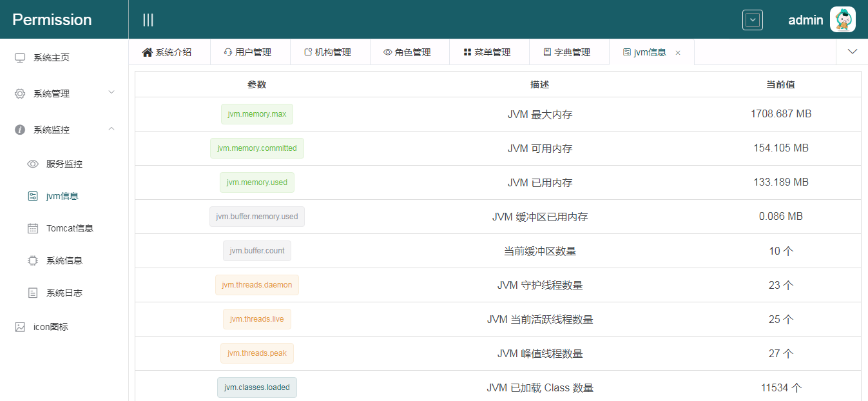Click the grid icon on 菜单管理 tab

click(x=468, y=52)
